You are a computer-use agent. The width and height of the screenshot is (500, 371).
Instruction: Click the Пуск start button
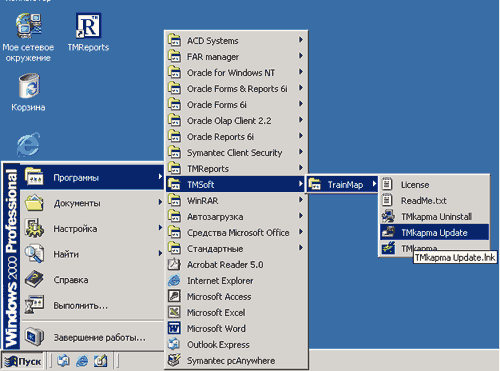[x=22, y=361]
